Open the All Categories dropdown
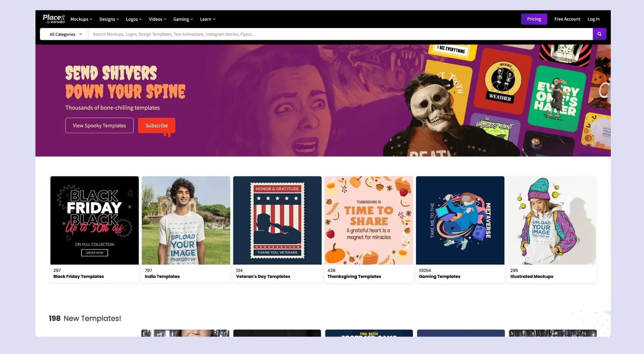 click(x=66, y=34)
